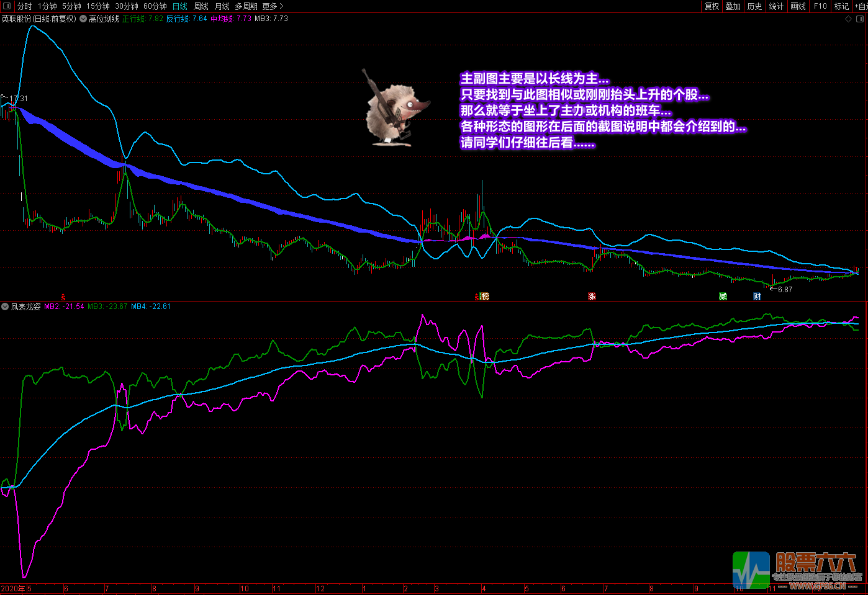Click the 财 event marker on chart
The width and height of the screenshot is (868, 595).
pyautogui.click(x=757, y=297)
